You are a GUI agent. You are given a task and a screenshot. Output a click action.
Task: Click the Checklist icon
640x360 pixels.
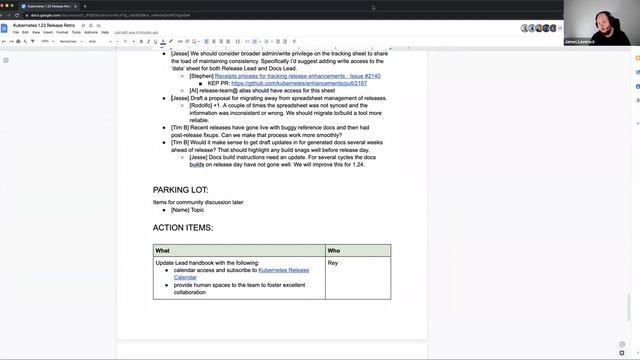click(x=247, y=42)
